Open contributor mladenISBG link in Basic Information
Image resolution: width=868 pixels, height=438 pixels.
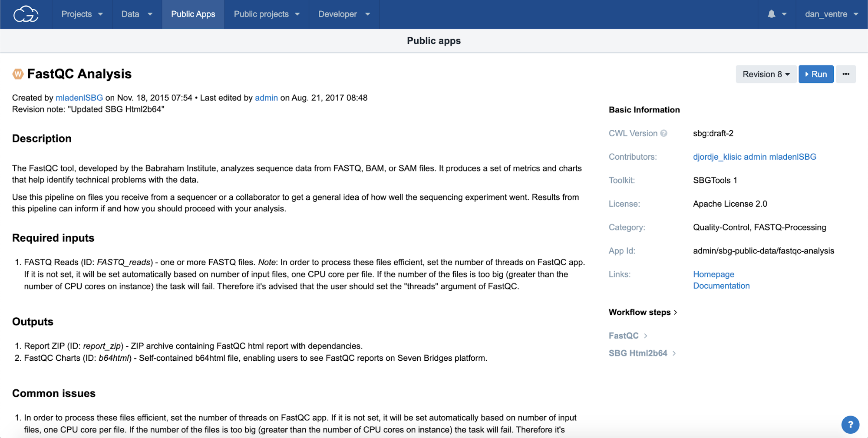coord(792,157)
